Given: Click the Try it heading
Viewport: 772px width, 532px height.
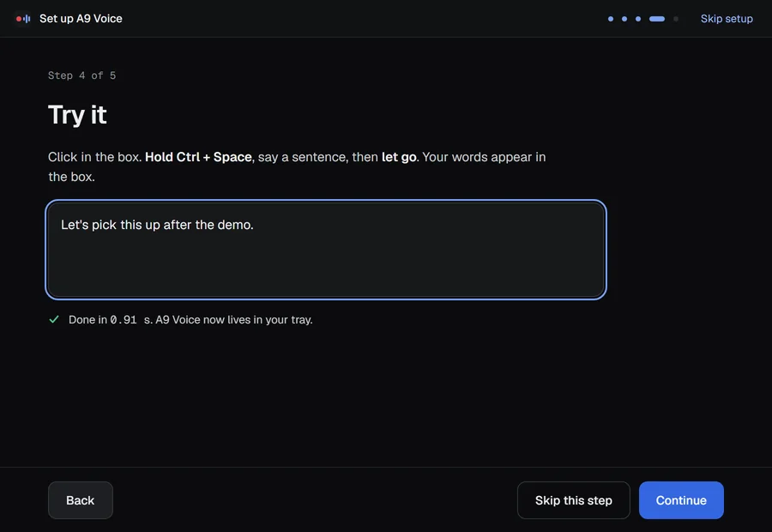Looking at the screenshot, I should (77, 115).
